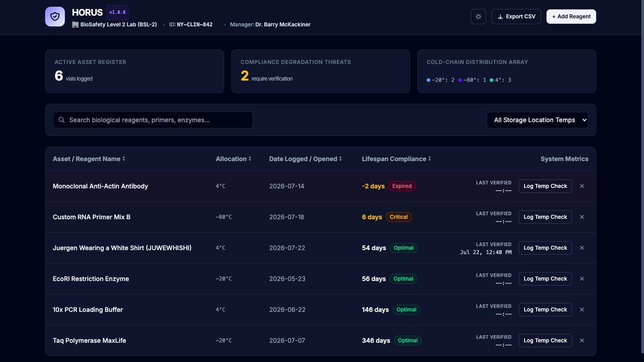Viewport: 644px width, 362px height.
Task: Delete the Juergen Wearing a White Shirt row
Action: 582,248
